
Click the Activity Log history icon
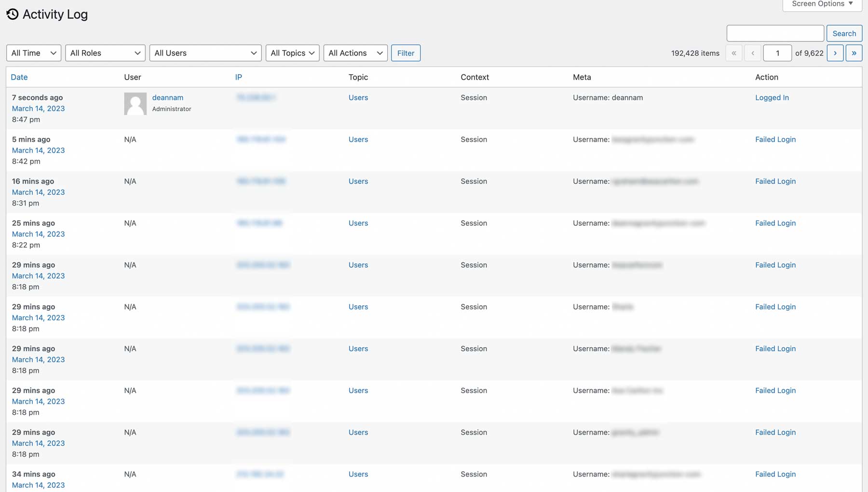(x=13, y=14)
